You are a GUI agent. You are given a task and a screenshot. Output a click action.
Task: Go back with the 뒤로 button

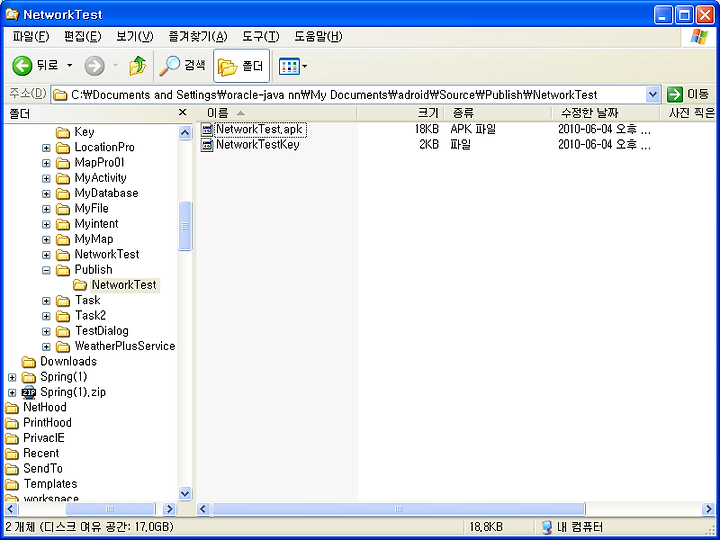[35, 66]
